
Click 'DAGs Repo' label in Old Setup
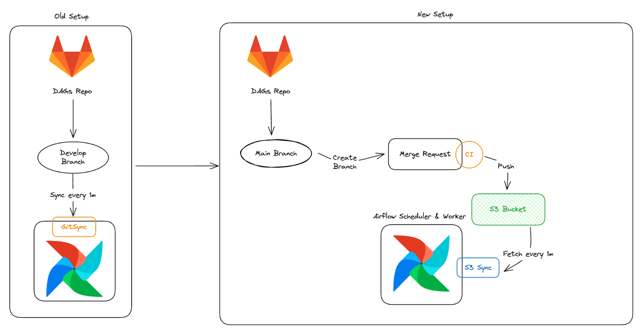tap(72, 91)
